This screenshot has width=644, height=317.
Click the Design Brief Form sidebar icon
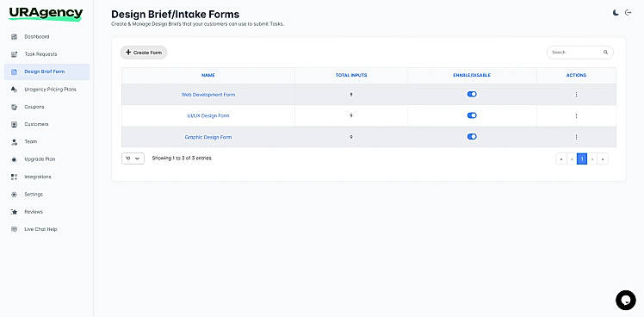(15, 72)
